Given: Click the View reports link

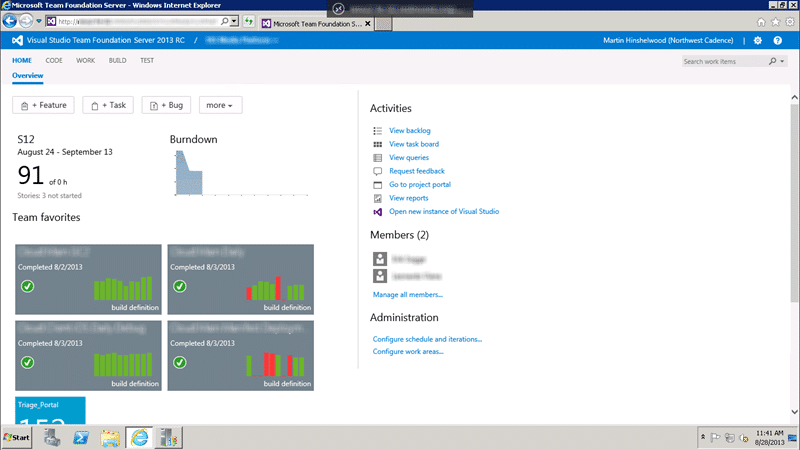Looking at the screenshot, I should click(409, 198).
